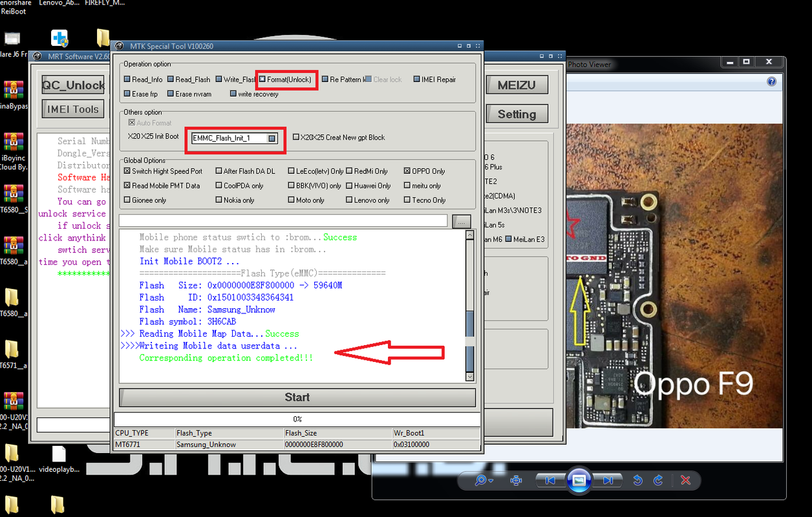This screenshot has height=517, width=812.
Task: Tick the Gionee only checkbox
Action: click(127, 200)
